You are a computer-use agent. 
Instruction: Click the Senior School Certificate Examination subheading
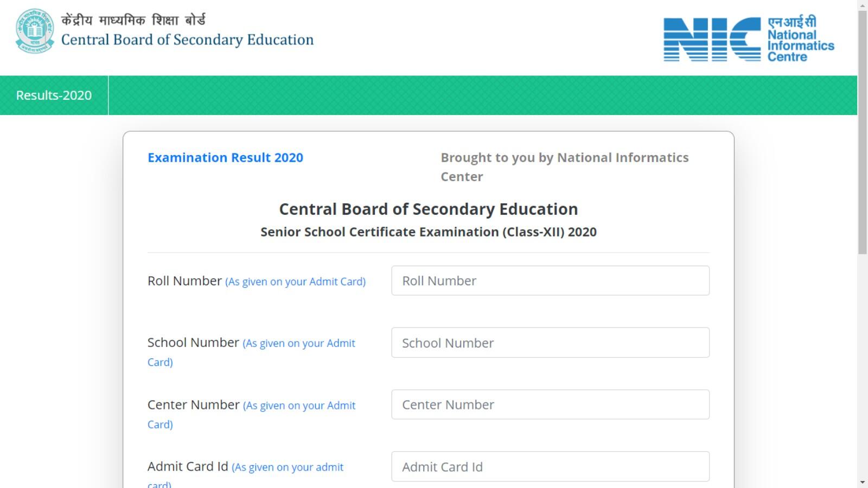point(428,232)
